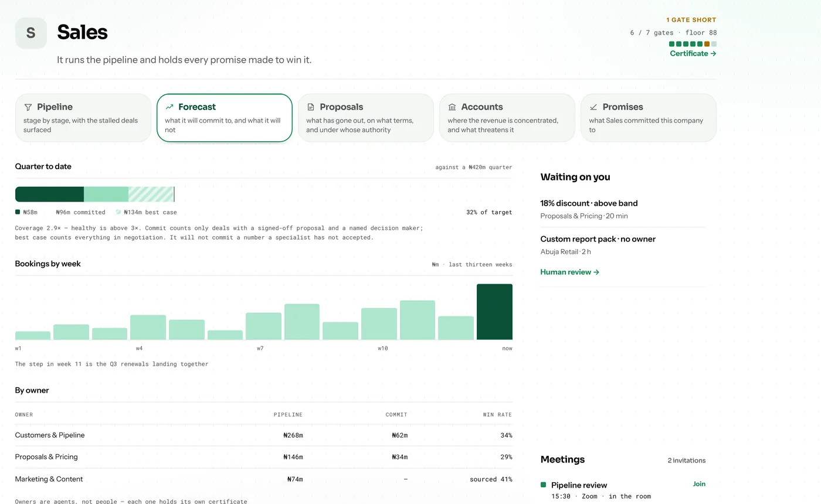
Task: Click the funnel icon on Pipeline tab
Action: (28, 107)
